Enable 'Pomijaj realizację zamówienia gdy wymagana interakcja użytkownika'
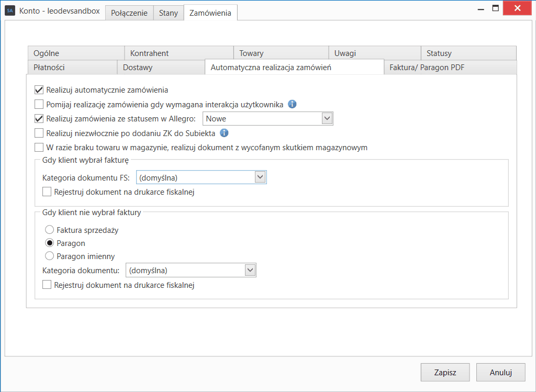Viewport: 536px width, 392px height. (39, 104)
